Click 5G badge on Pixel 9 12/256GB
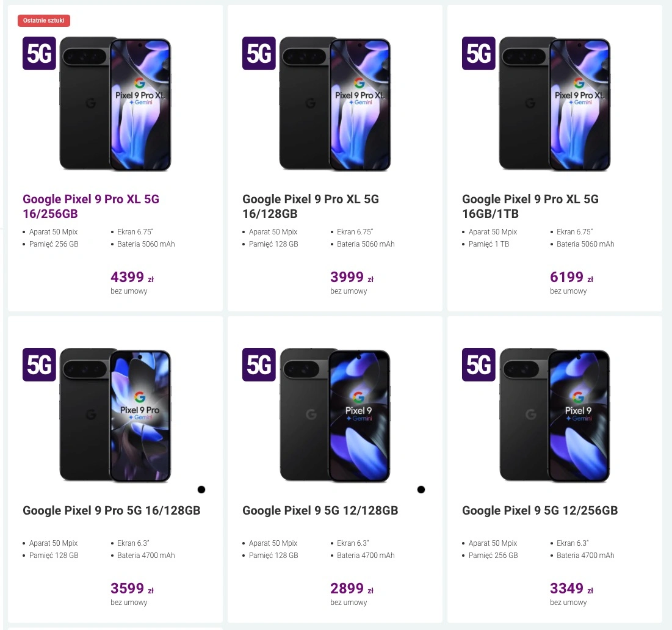 click(479, 364)
